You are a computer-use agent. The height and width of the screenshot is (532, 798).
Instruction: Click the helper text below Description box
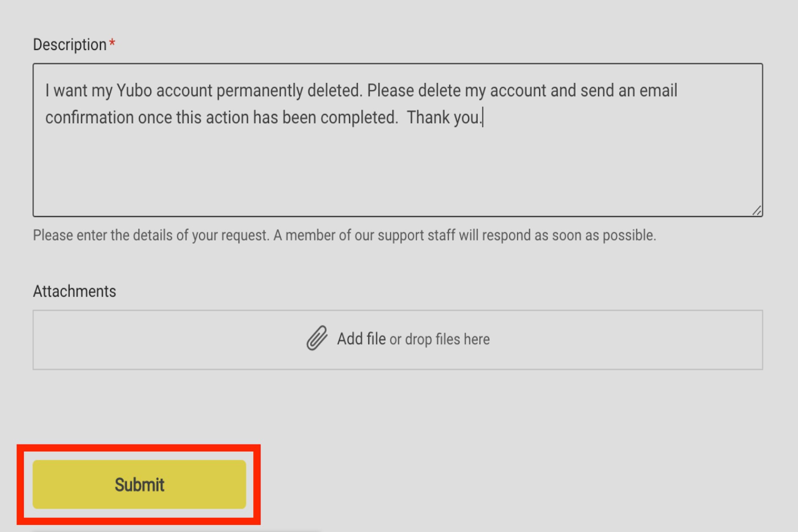[345, 235]
